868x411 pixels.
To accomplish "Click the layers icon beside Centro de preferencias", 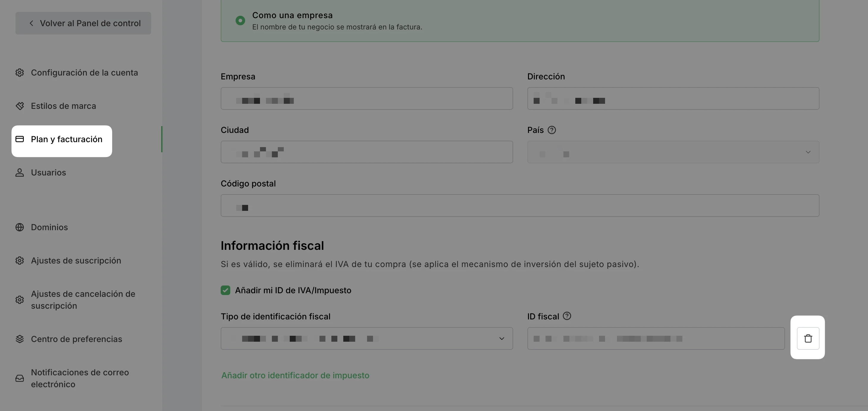I will click(20, 339).
